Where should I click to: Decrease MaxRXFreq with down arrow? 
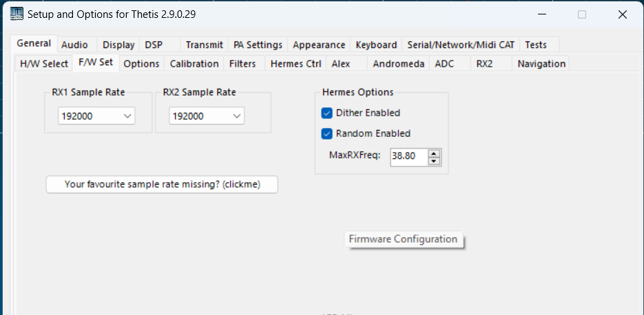click(x=434, y=161)
